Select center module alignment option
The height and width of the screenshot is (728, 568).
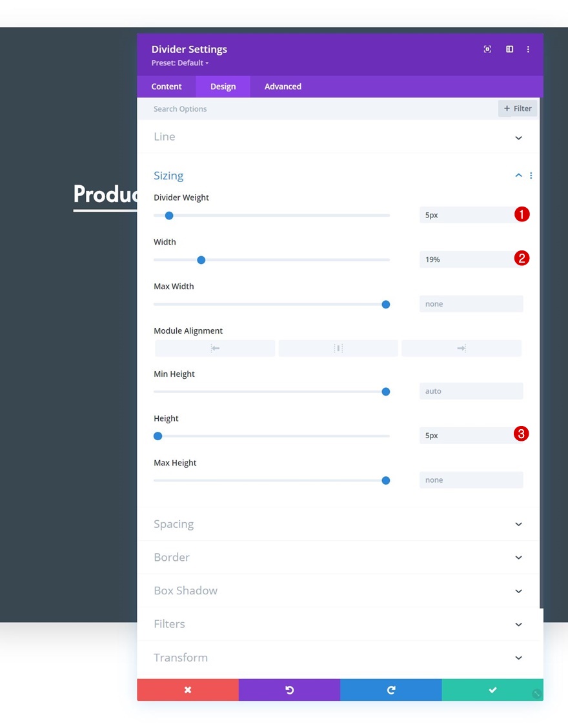(338, 349)
